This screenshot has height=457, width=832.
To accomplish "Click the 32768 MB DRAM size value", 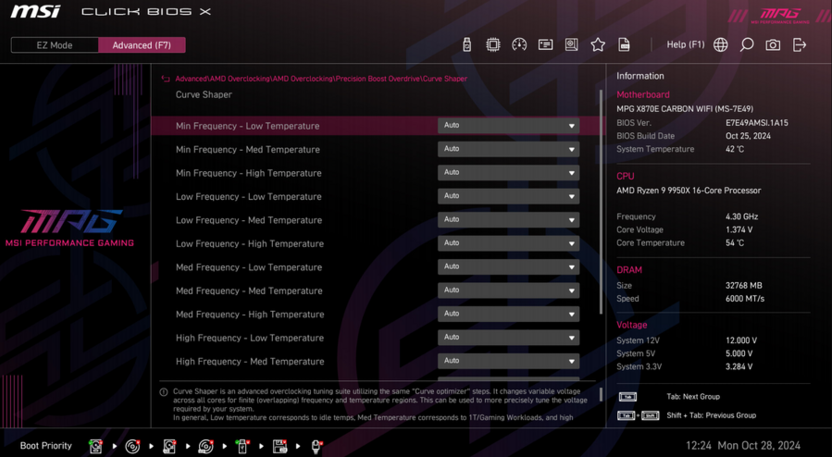I will tap(743, 286).
